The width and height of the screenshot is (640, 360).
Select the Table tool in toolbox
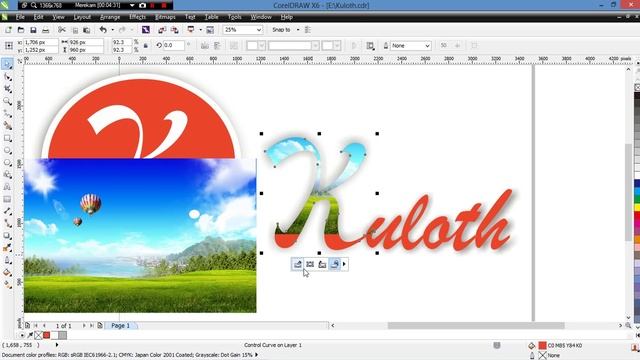tap(7, 199)
